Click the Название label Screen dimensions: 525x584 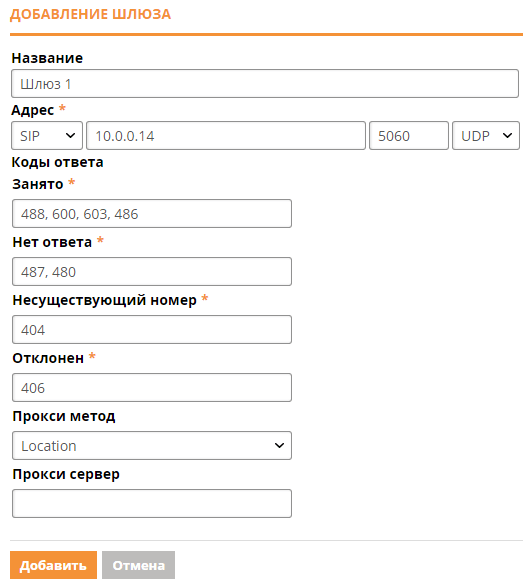47,58
